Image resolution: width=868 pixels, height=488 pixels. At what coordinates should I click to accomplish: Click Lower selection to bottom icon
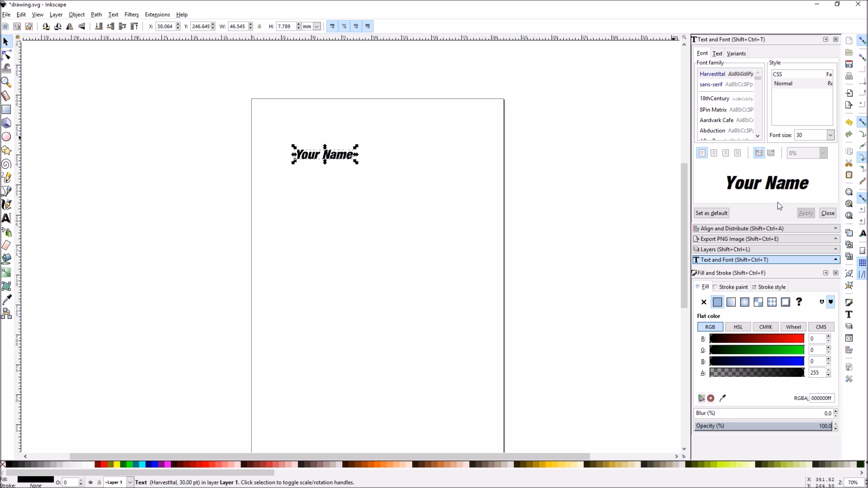99,26
